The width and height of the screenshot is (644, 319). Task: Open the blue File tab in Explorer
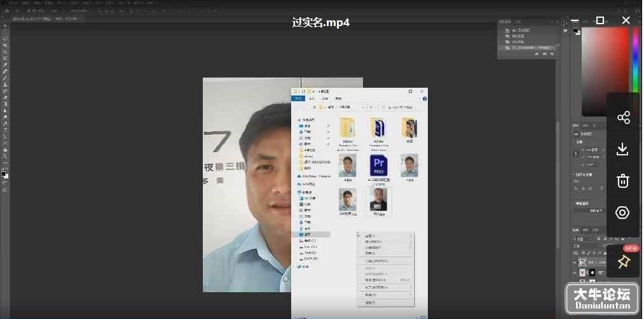pos(298,99)
